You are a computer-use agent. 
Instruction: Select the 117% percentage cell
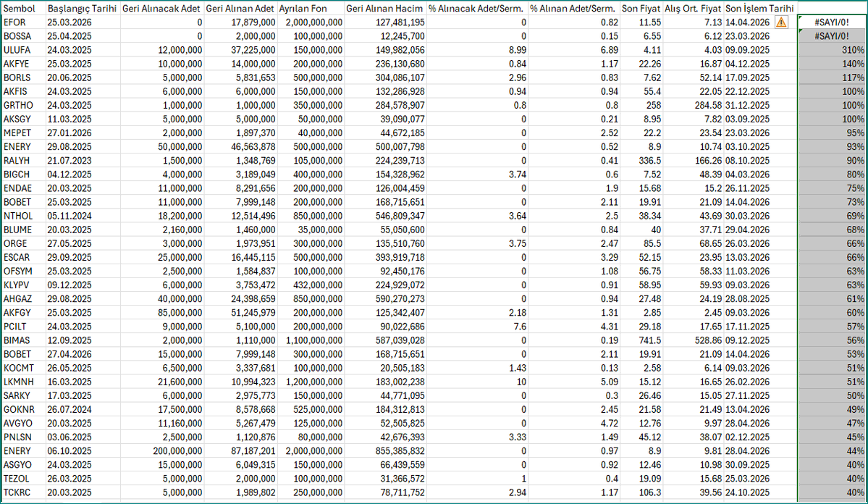(832, 77)
